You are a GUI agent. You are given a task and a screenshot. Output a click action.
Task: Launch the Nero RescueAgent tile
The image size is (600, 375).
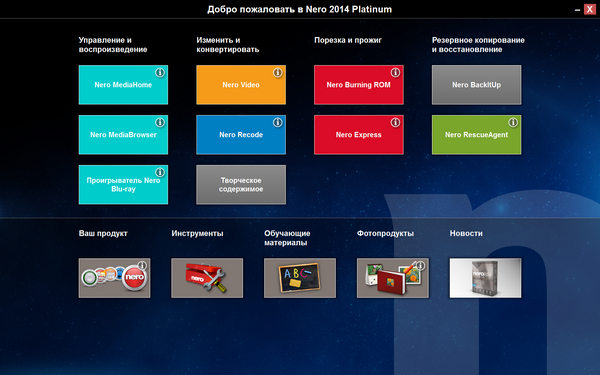[476, 135]
